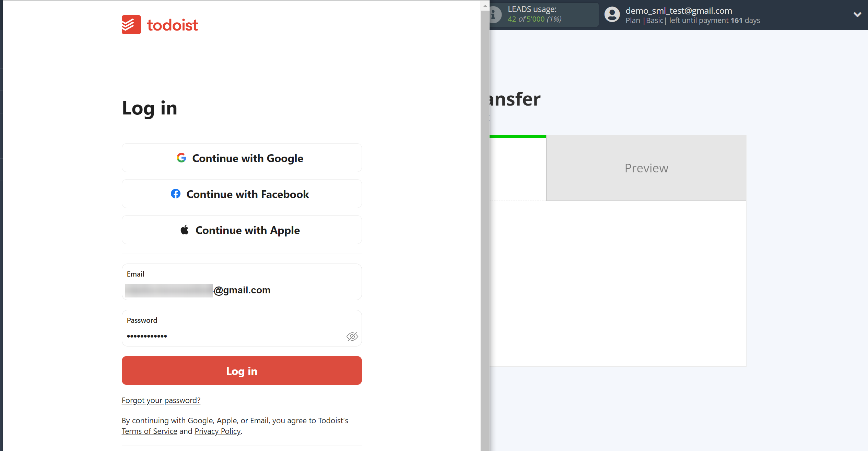Toggle password visibility eye icon
This screenshot has width=868, height=451.
(352, 336)
